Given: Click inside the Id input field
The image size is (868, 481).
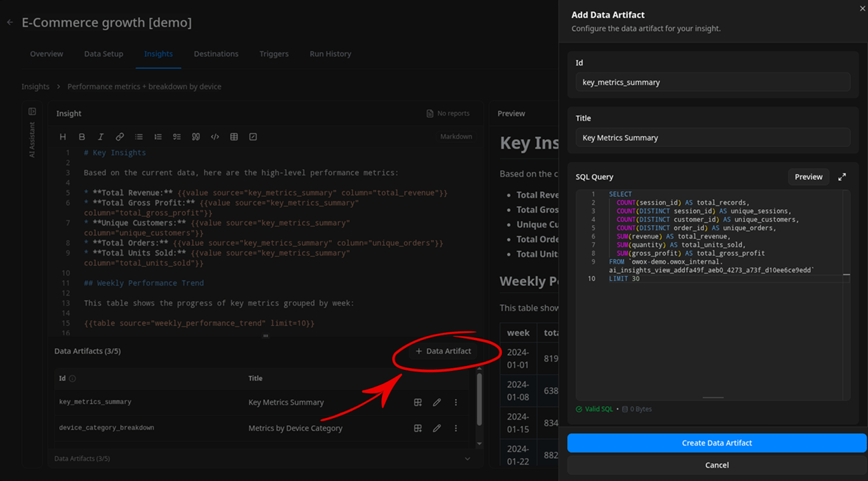Looking at the screenshot, I should click(712, 81).
